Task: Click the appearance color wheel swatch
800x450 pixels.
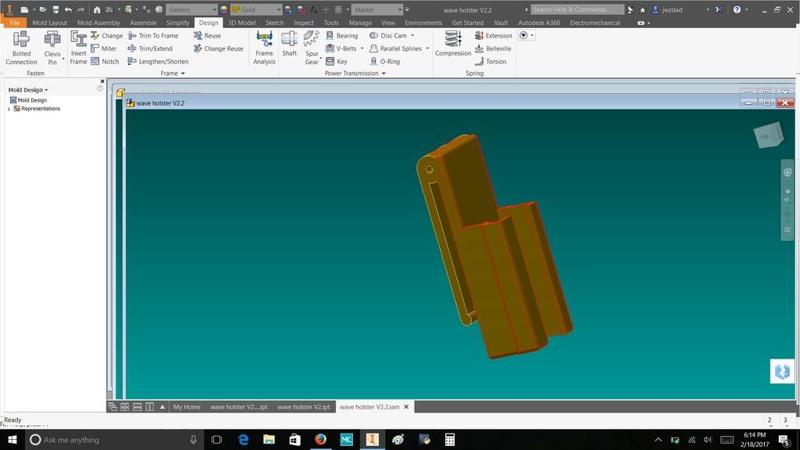Action: click(x=224, y=10)
